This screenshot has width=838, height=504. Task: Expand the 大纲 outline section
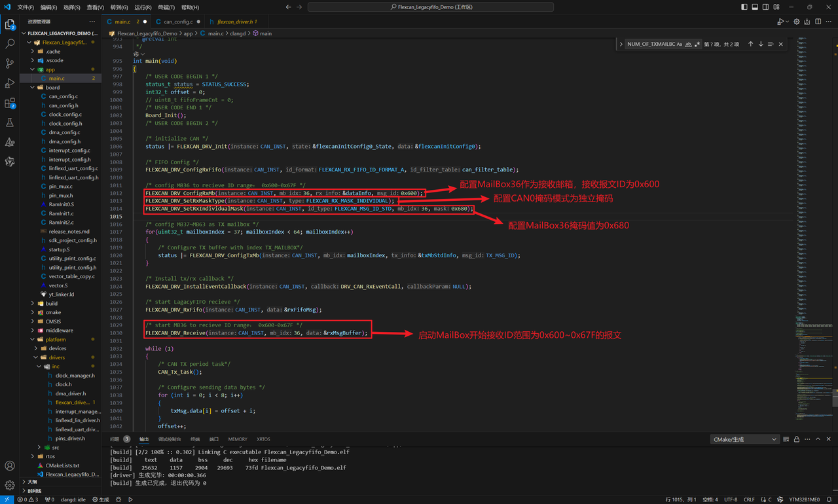pyautogui.click(x=33, y=481)
